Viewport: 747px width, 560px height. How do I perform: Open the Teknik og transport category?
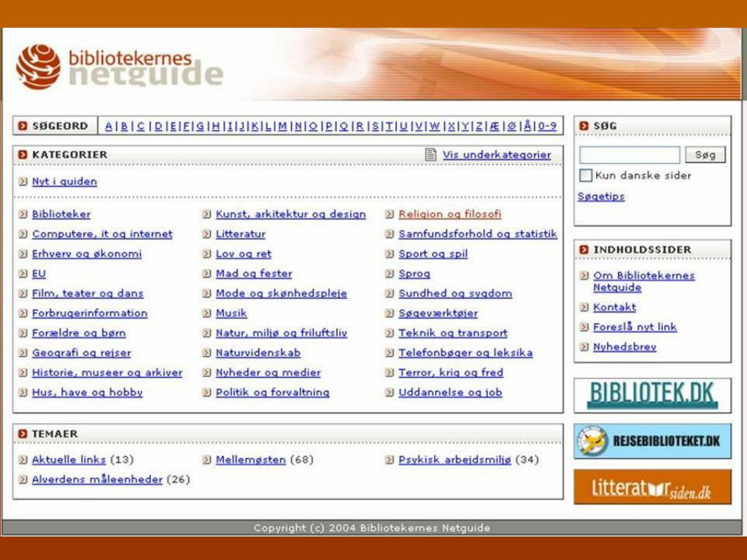452,332
